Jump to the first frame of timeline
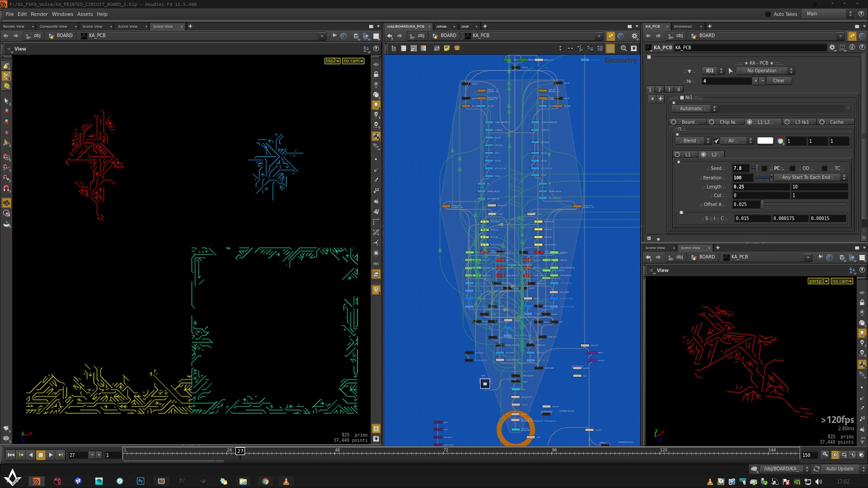 [10, 455]
